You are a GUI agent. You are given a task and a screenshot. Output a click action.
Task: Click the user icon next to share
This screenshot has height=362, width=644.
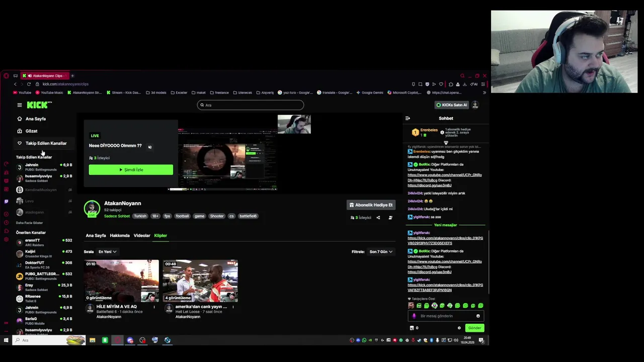[390, 218]
